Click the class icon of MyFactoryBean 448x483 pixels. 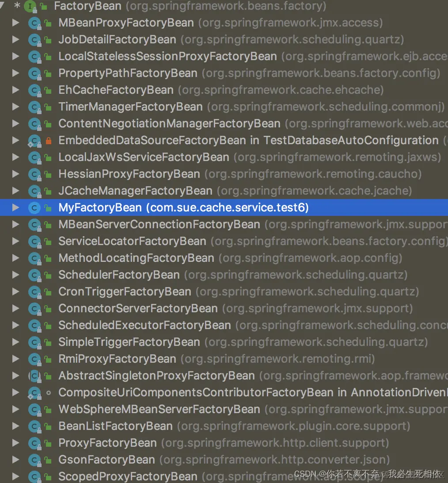(x=34, y=208)
